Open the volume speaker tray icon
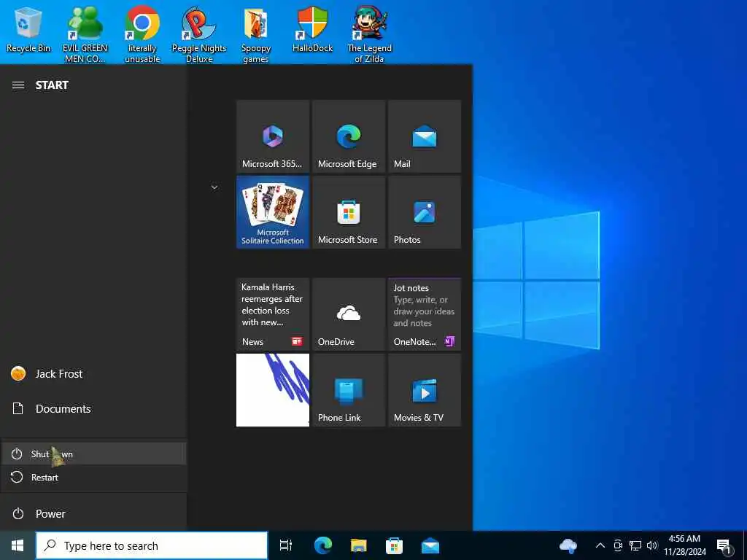The height and width of the screenshot is (560, 747). coord(652,545)
